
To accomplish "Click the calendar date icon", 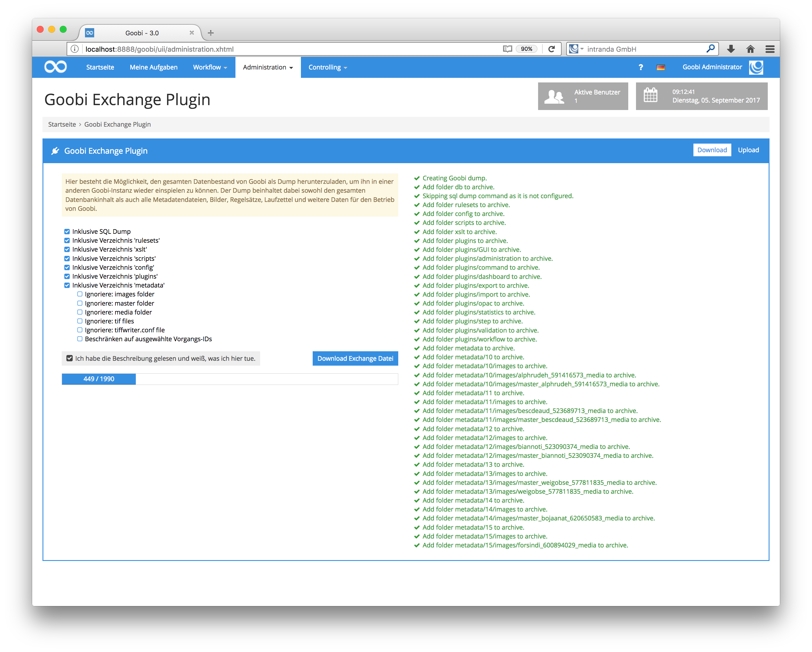I will pos(650,95).
